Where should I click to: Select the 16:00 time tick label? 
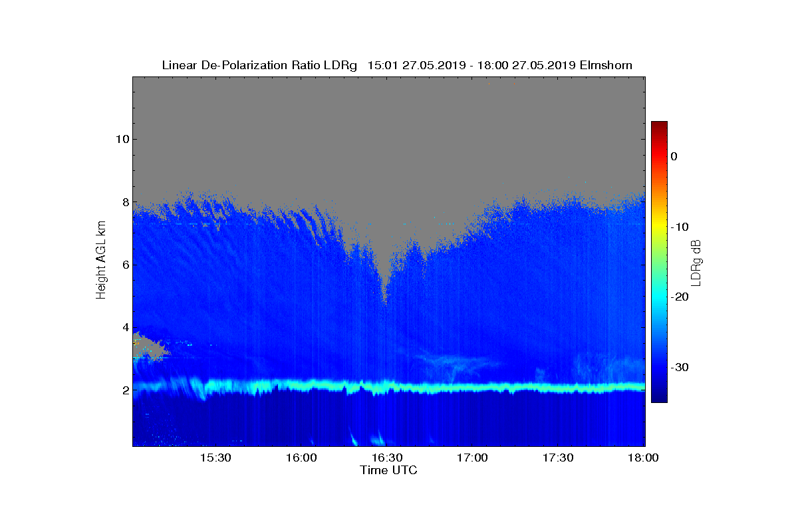[x=301, y=458]
